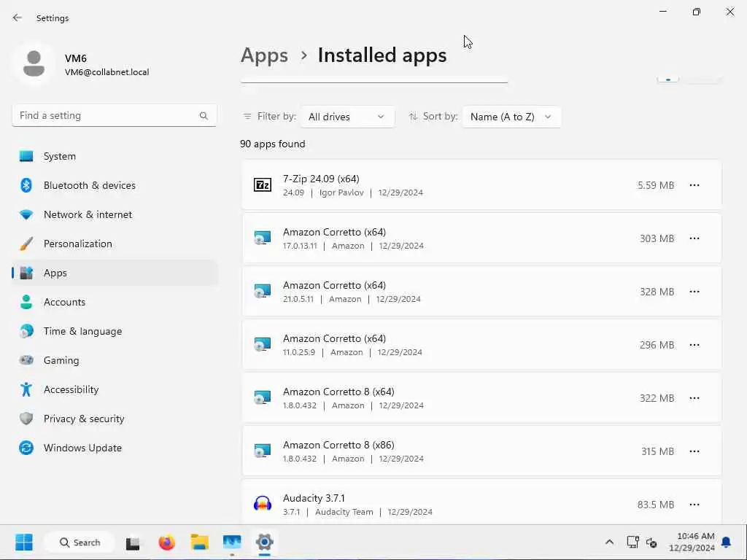Click the magnifier icon in Find a setting

(204, 115)
